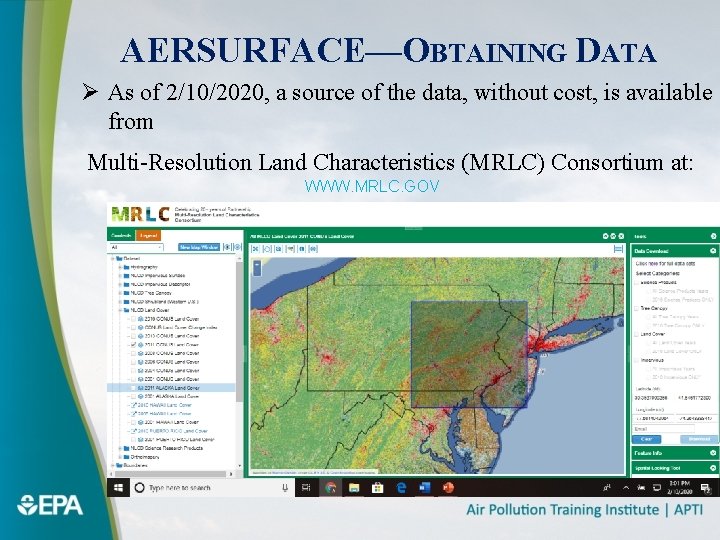Click the map zoom slider control
Viewport: 720px width, 540px height.
tap(257, 268)
